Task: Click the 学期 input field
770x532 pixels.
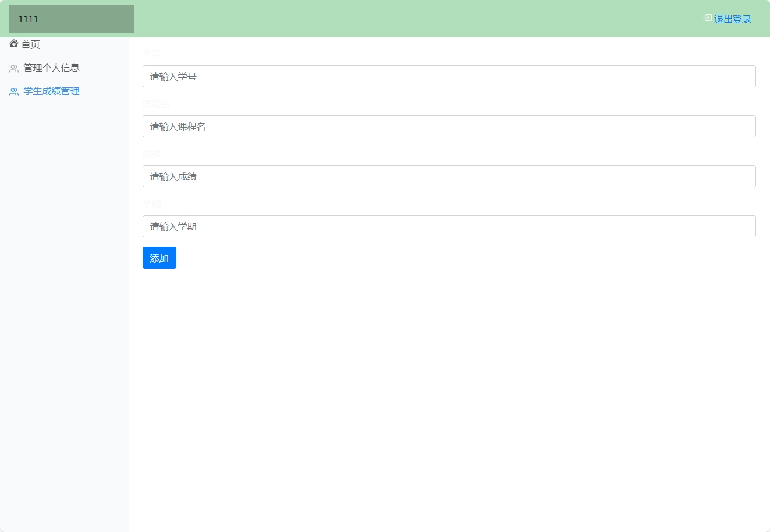Action: 448,226
